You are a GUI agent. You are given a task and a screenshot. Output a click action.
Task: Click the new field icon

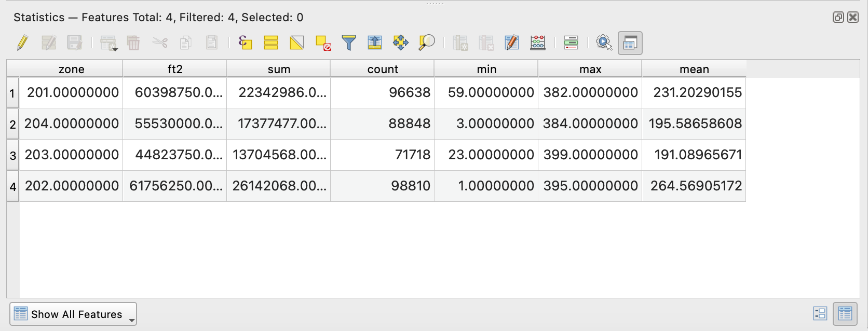click(x=460, y=43)
